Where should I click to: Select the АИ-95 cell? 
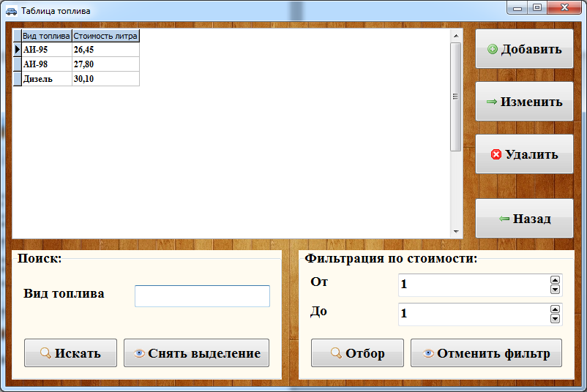pos(47,50)
